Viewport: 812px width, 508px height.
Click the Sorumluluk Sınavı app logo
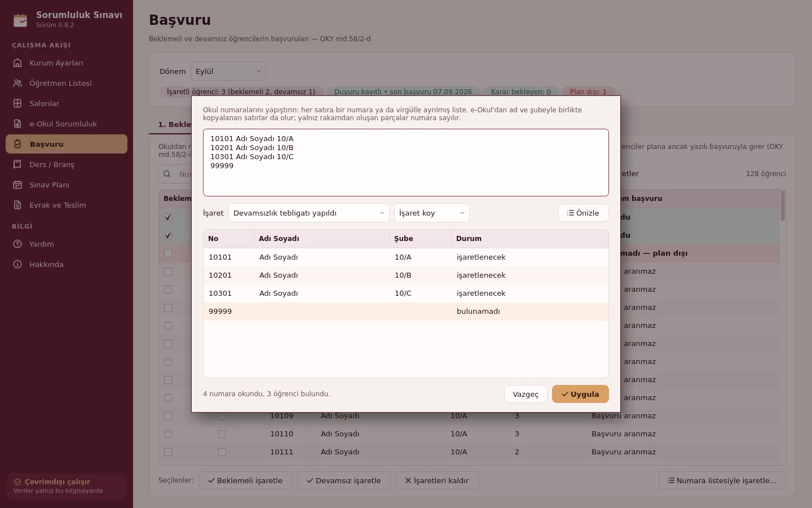20,20
